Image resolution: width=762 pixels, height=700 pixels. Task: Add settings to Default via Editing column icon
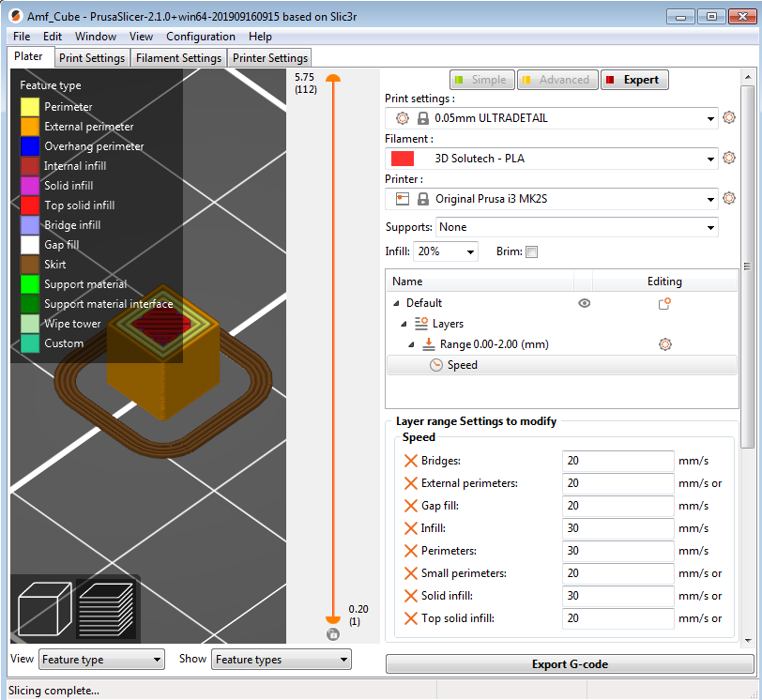664,303
